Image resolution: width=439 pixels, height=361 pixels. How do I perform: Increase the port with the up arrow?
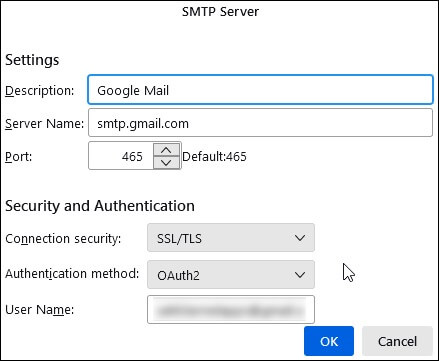click(x=166, y=150)
